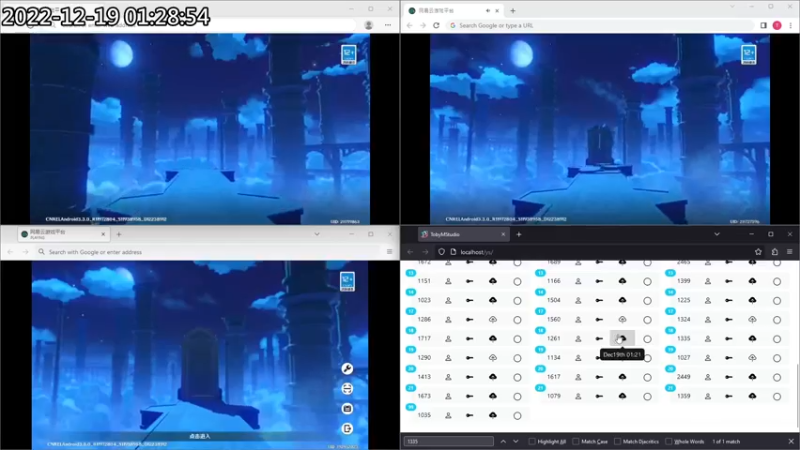Close the find bar
Viewport: 800px width, 450px height.
(791, 441)
